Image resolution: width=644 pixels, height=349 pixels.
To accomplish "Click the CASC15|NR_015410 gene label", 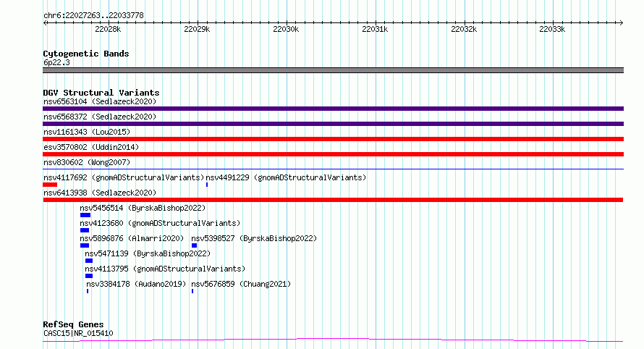I will pos(78,333).
